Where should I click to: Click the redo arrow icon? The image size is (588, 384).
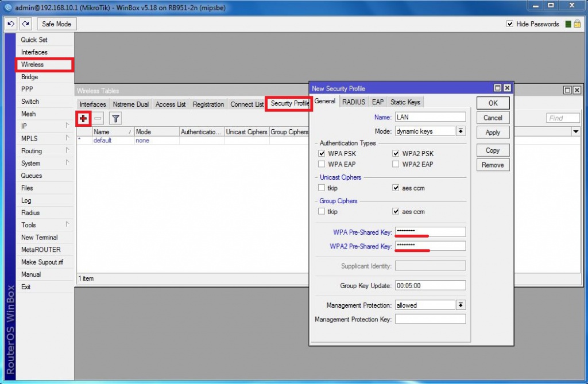[25, 24]
